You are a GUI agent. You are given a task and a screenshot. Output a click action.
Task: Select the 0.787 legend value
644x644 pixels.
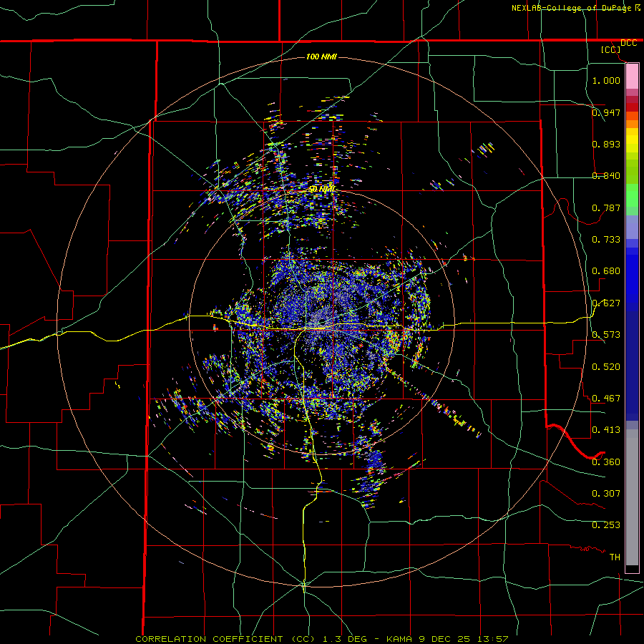606,208
